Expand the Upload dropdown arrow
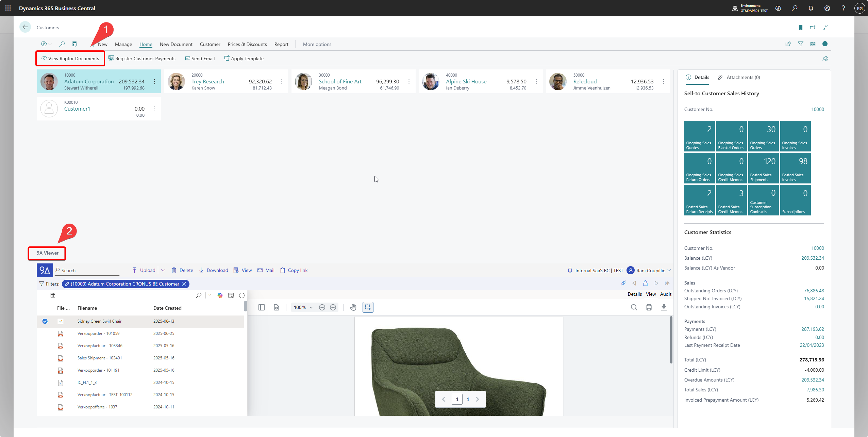 click(x=163, y=270)
